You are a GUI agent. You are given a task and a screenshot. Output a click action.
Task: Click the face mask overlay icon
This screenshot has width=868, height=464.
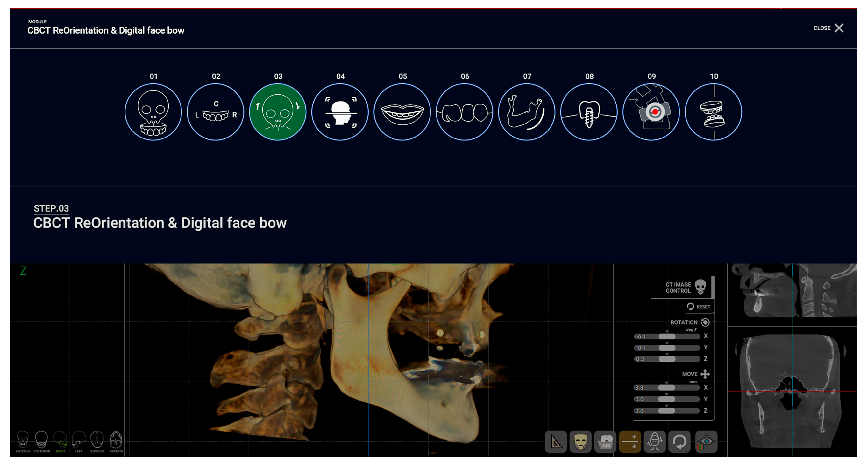[580, 441]
